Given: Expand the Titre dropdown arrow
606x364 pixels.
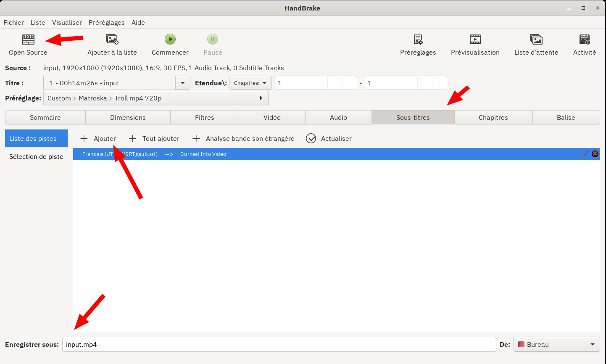Looking at the screenshot, I should [x=183, y=83].
